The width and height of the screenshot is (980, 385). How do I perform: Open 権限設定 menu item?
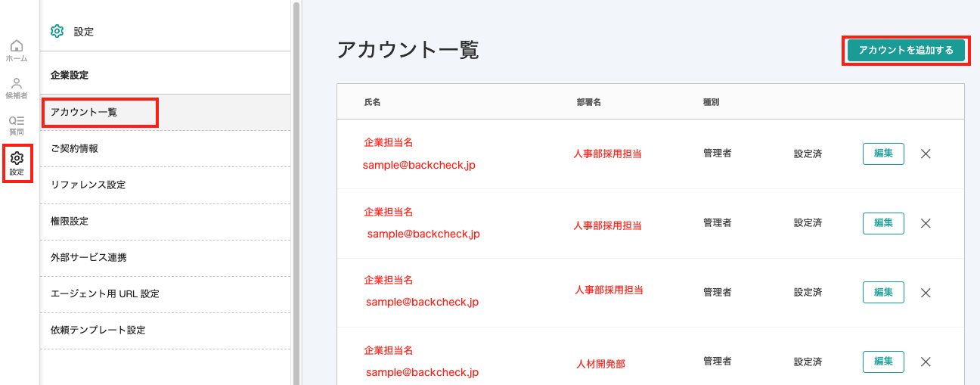coord(166,221)
